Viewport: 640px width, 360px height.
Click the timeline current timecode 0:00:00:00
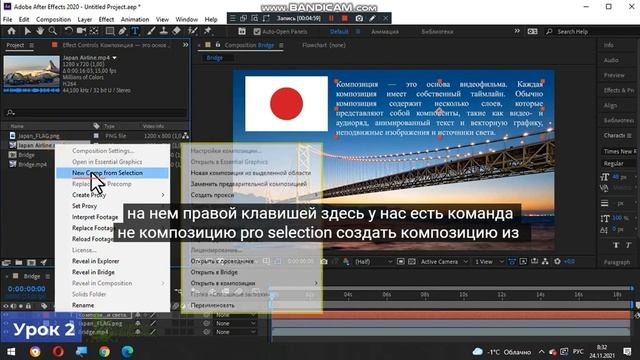[x=27, y=289]
